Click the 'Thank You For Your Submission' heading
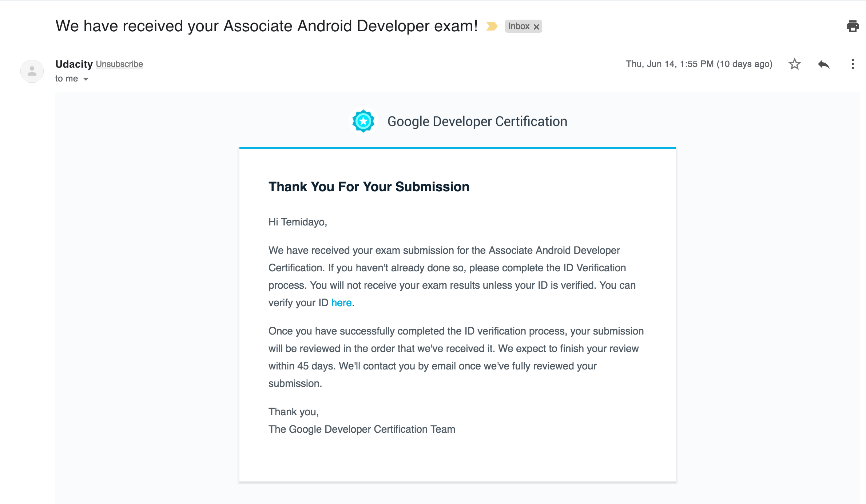 coord(369,187)
